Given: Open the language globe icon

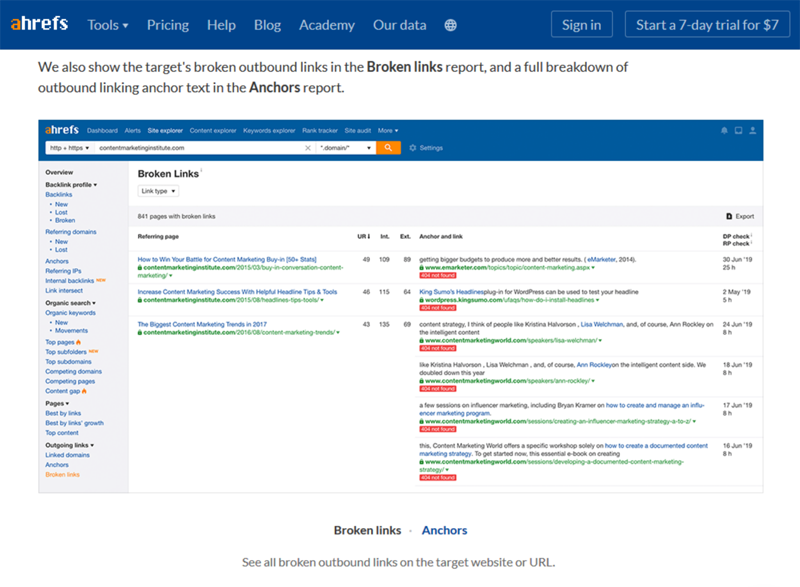Looking at the screenshot, I should [450, 25].
